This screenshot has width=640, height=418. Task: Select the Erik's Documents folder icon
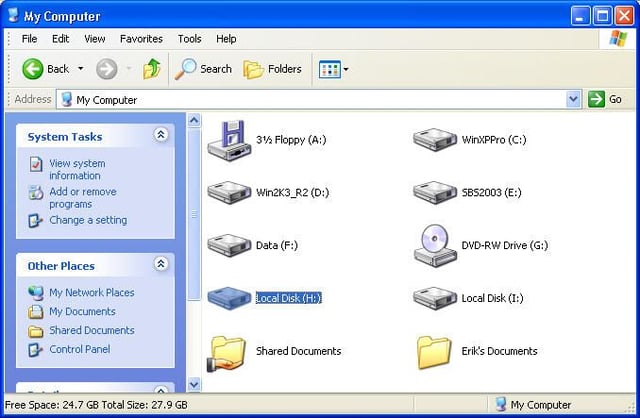[434, 352]
